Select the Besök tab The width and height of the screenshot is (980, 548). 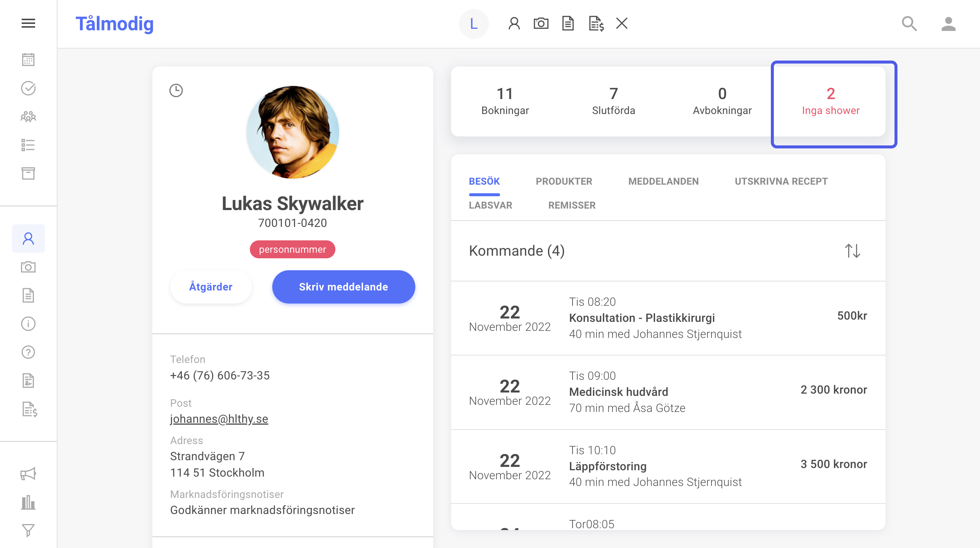484,182
